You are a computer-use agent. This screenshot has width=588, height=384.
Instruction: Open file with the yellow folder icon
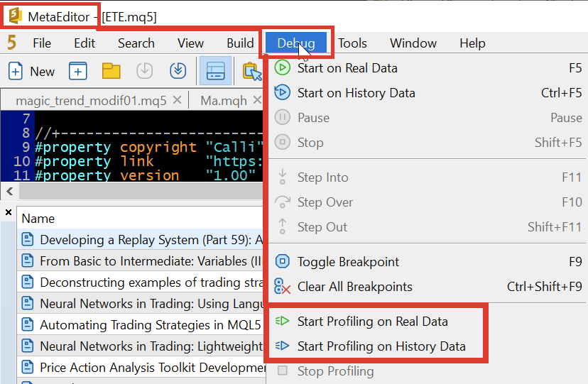pyautogui.click(x=111, y=71)
